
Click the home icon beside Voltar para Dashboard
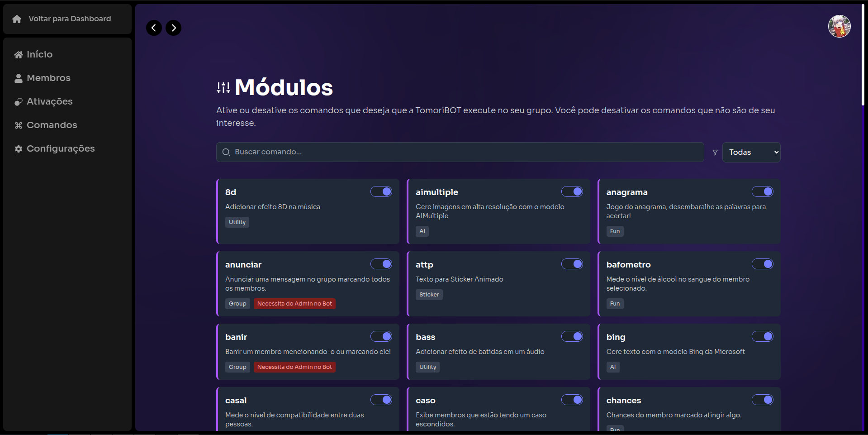point(17,19)
